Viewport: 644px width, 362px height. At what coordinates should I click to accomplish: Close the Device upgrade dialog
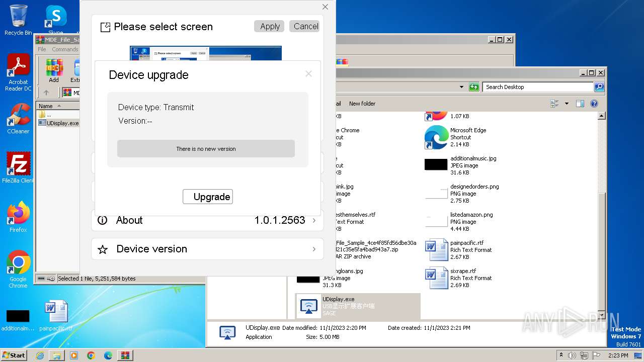[x=308, y=74]
